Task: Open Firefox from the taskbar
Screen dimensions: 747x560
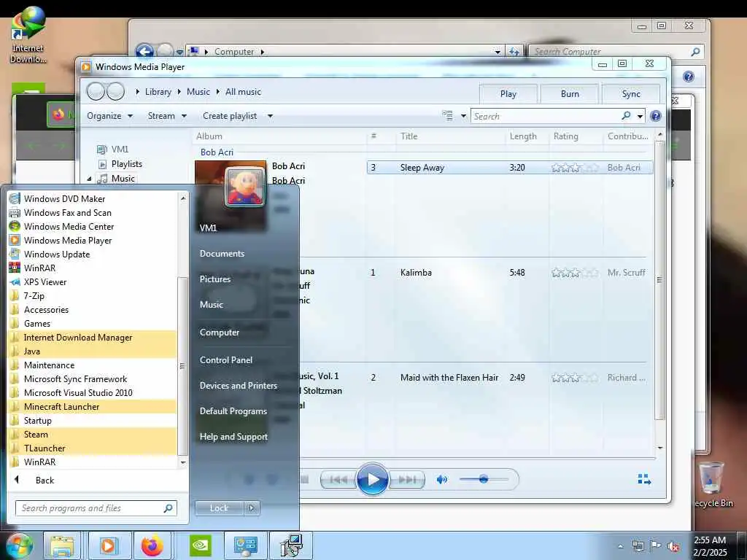Action: click(152, 545)
